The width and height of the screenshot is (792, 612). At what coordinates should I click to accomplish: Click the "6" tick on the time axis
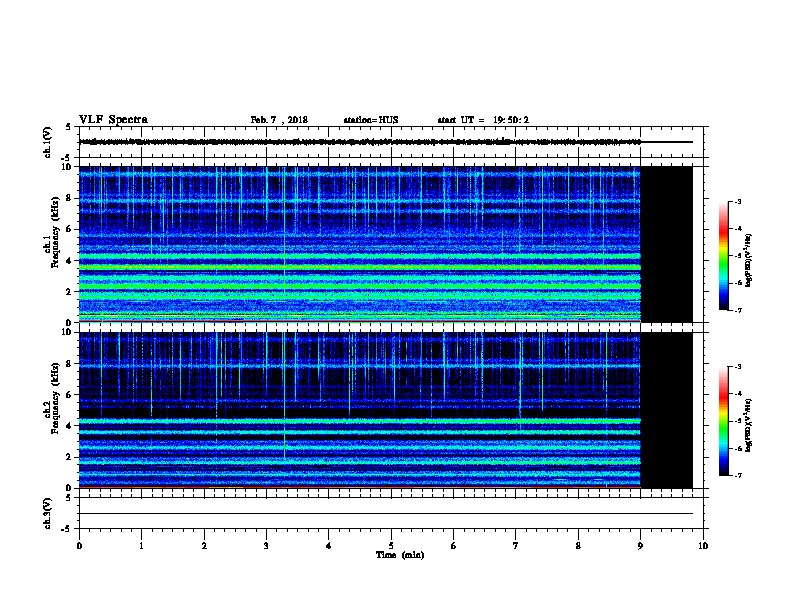[x=454, y=546]
